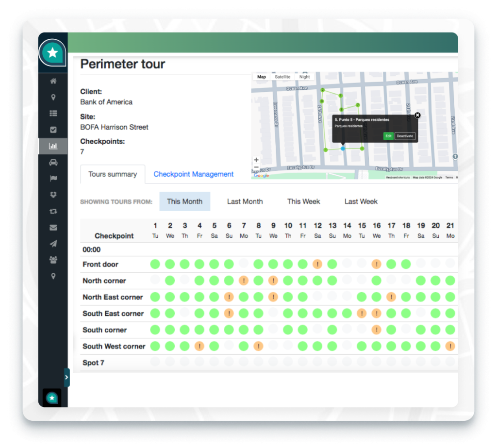Show tours from Last Week
This screenshot has height=448, width=497.
tap(361, 201)
